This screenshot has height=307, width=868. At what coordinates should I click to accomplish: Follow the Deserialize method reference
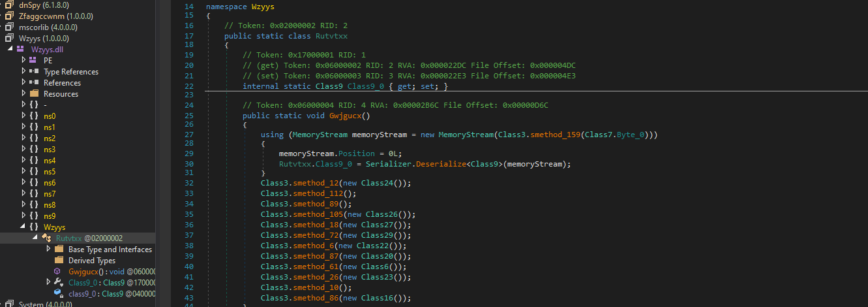coord(436,164)
